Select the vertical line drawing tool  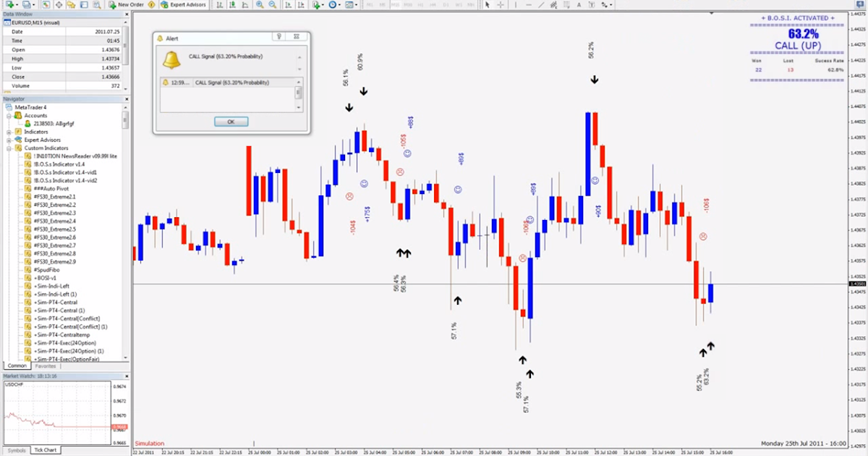(516, 4)
